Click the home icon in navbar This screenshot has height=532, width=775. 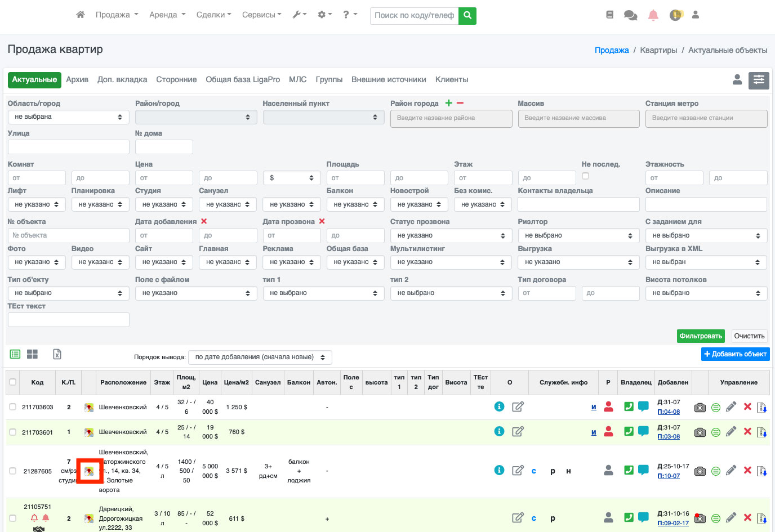[81, 15]
